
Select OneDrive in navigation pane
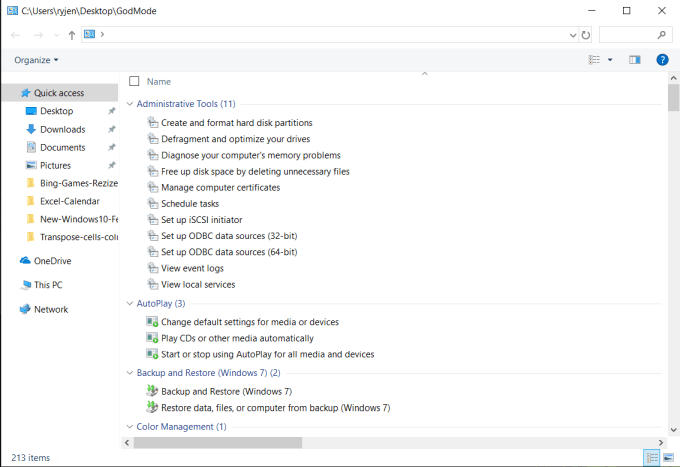click(46, 261)
